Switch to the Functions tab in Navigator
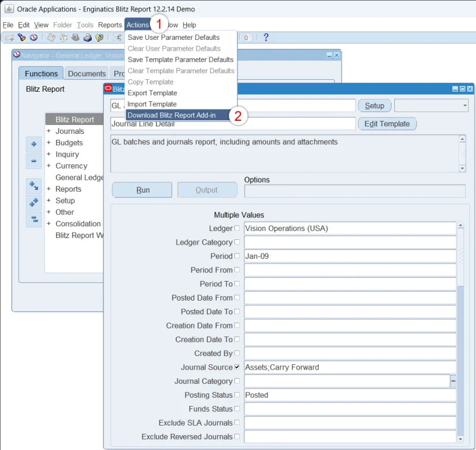This screenshot has height=450, width=476. [41, 73]
